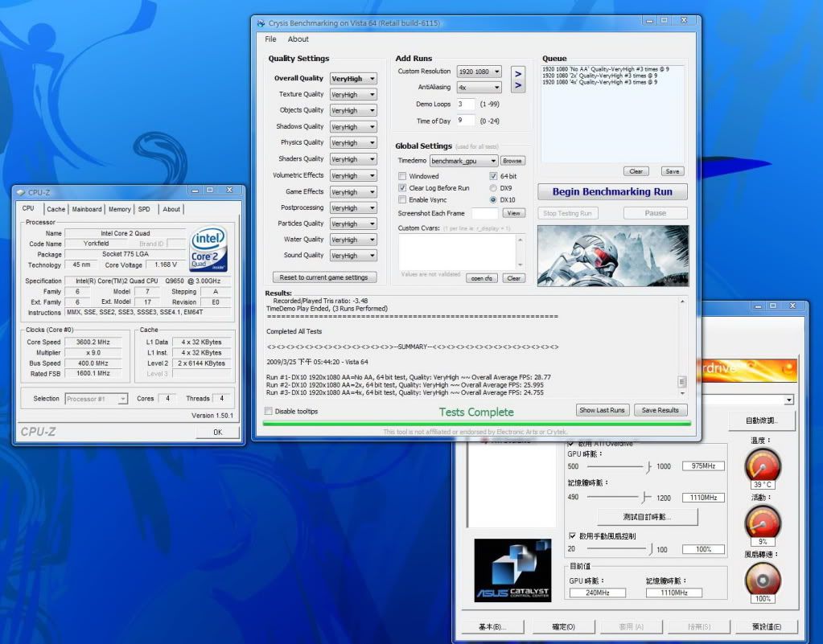Check Disable tooltips
Screen dimensions: 823x644
[x=269, y=411]
